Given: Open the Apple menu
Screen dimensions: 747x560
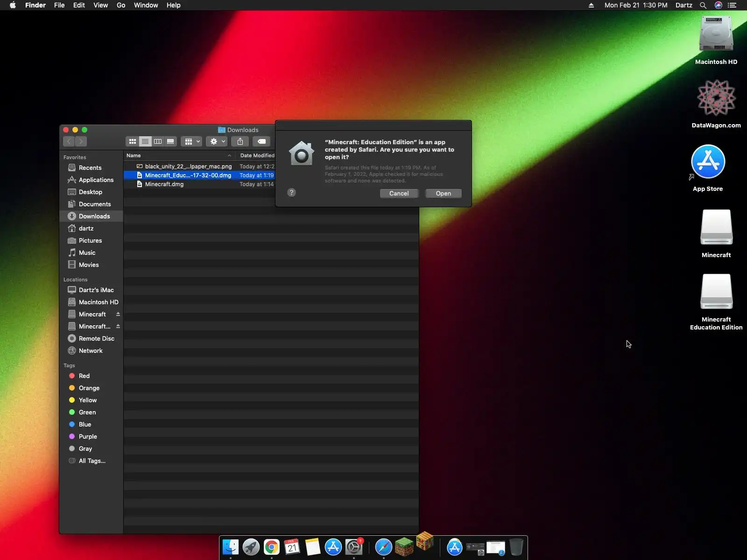Looking at the screenshot, I should click(x=13, y=5).
